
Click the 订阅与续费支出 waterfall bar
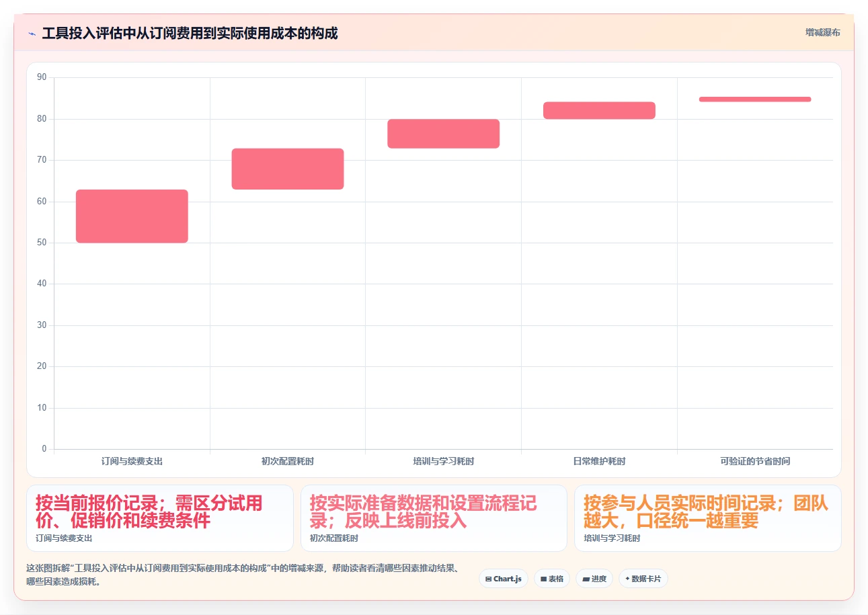click(x=132, y=216)
